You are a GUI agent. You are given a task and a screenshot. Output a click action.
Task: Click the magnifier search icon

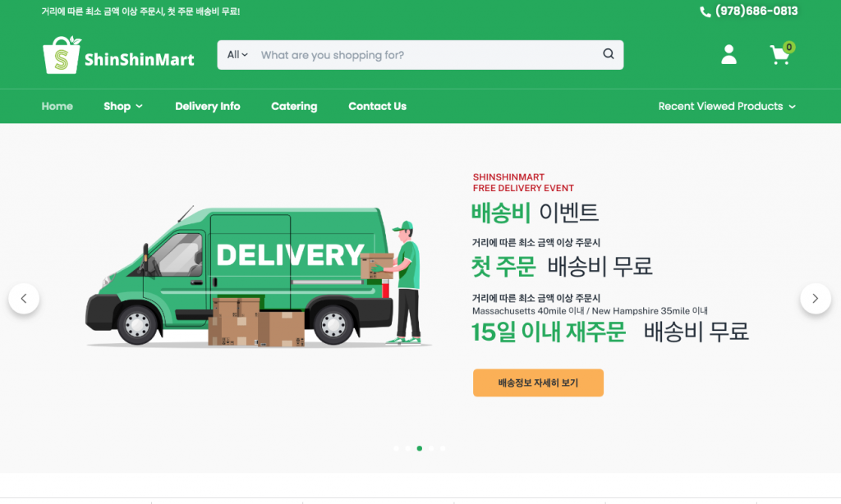tap(609, 54)
